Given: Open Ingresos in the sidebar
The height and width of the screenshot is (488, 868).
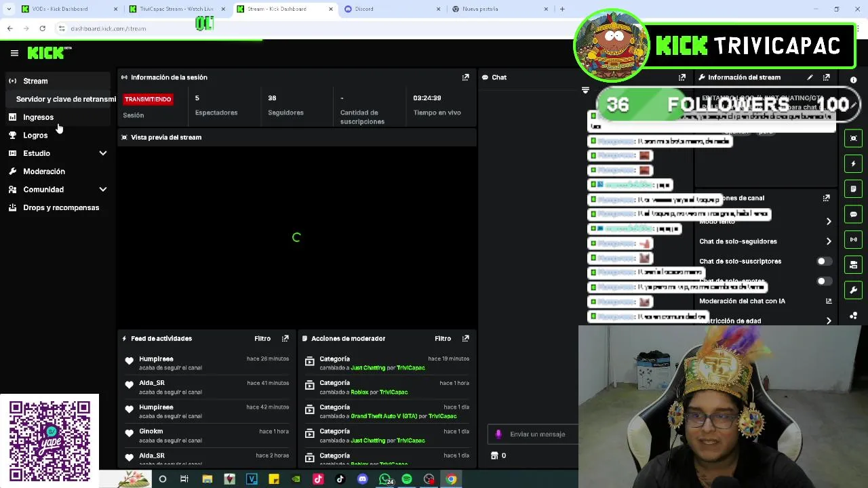Looking at the screenshot, I should tap(58, 117).
